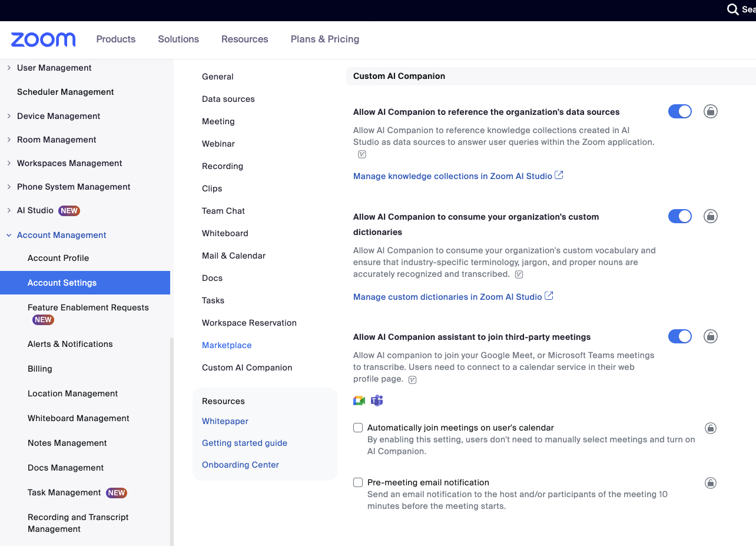
Task: Switch to the Recording settings tab
Action: pyautogui.click(x=222, y=166)
